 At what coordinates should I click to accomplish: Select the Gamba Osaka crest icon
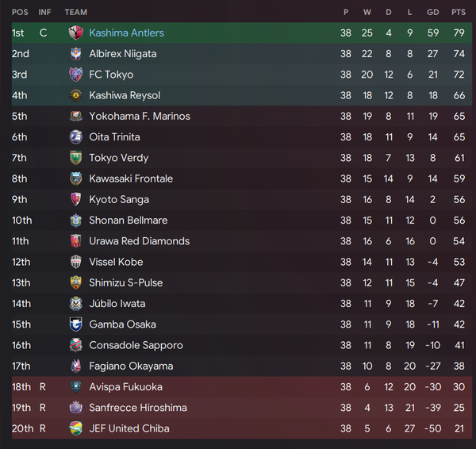75,324
